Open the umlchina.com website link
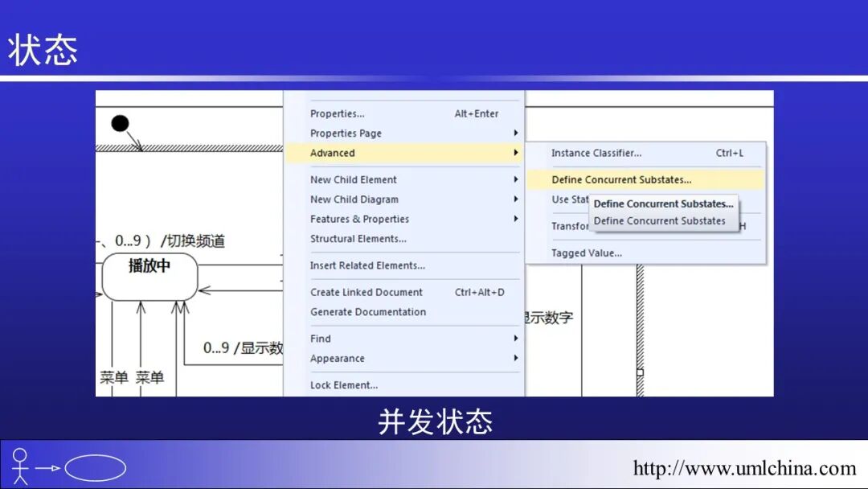This screenshot has height=489, width=868. (743, 466)
